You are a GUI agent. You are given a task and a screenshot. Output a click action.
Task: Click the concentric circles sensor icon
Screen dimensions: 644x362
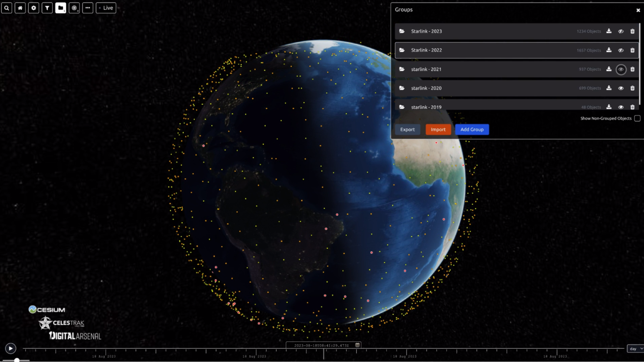(x=74, y=8)
